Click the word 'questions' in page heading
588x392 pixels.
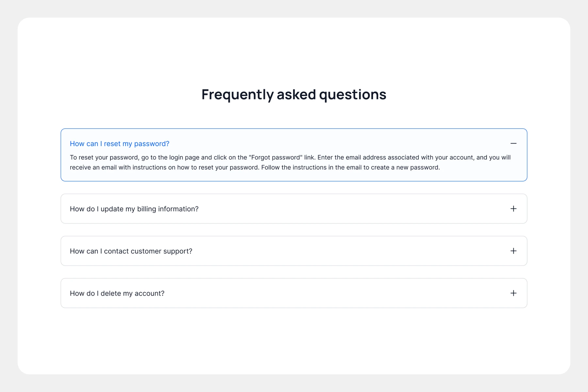coord(353,95)
